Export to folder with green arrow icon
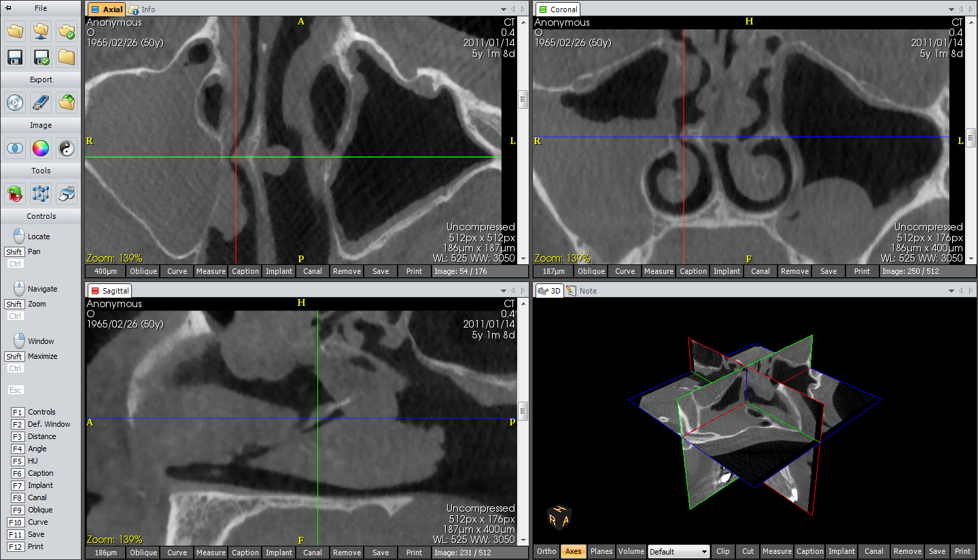Image resolution: width=978 pixels, height=560 pixels. 66,103
